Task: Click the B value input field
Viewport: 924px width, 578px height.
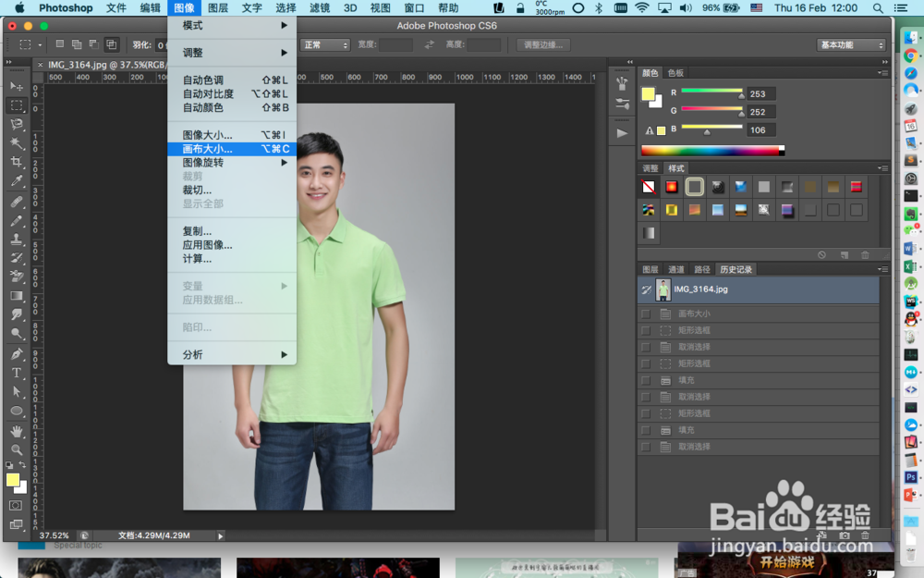Action: tap(760, 129)
